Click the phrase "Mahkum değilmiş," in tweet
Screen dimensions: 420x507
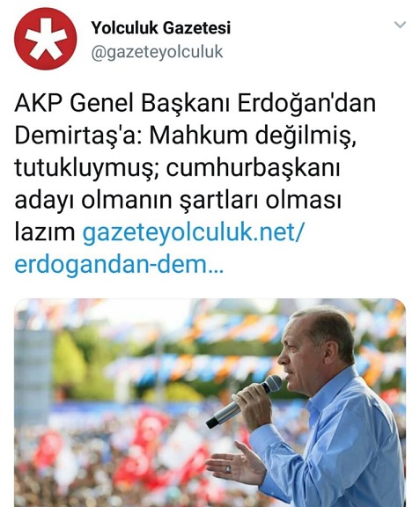point(253,137)
